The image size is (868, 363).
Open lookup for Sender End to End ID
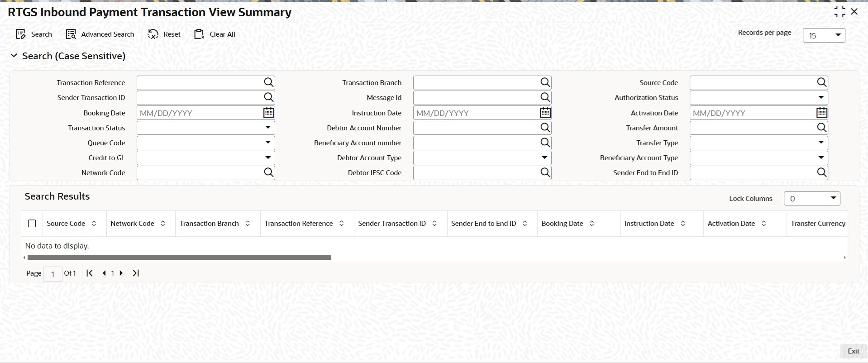tap(821, 172)
